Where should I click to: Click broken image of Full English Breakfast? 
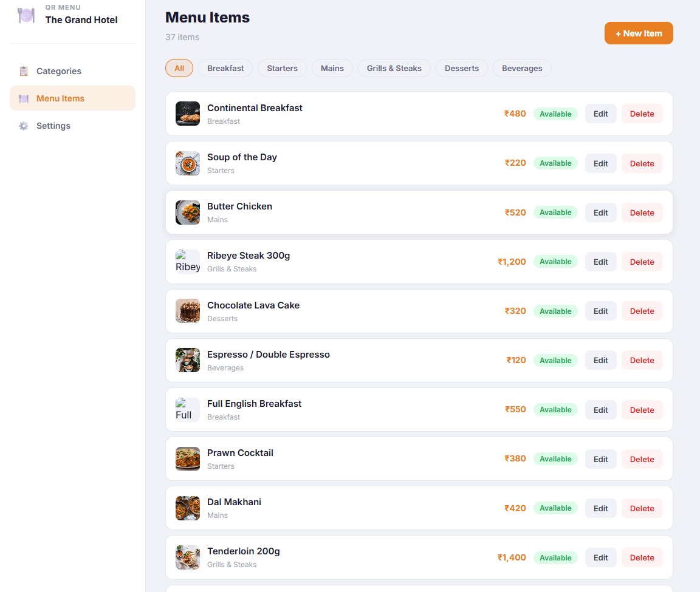(x=188, y=409)
